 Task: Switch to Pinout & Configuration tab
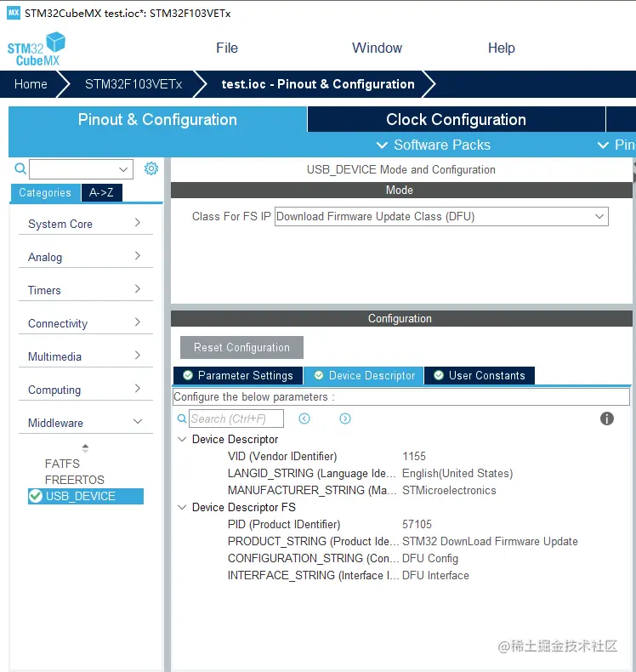(157, 120)
